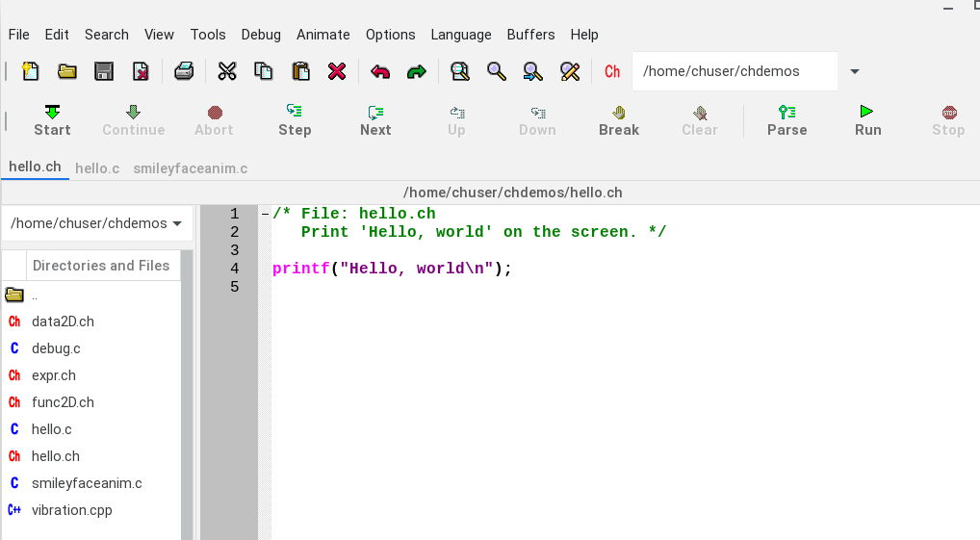Viewport: 980px width, 540px height.
Task: Click the magnifying glass Find icon
Action: tap(497, 71)
